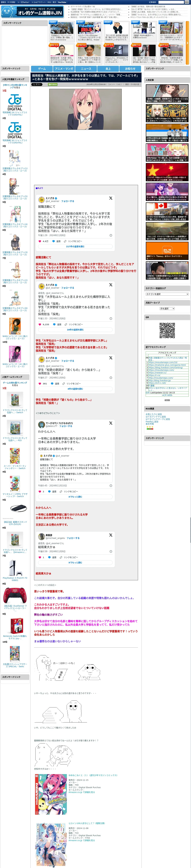Click the QR code image
This screenshot has height=868, width=191.
point(167,331)
